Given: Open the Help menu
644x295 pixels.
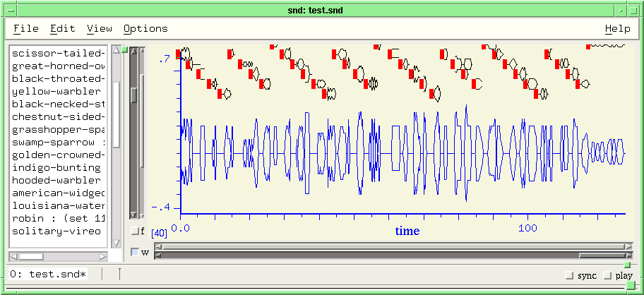Looking at the screenshot, I should [x=617, y=29].
